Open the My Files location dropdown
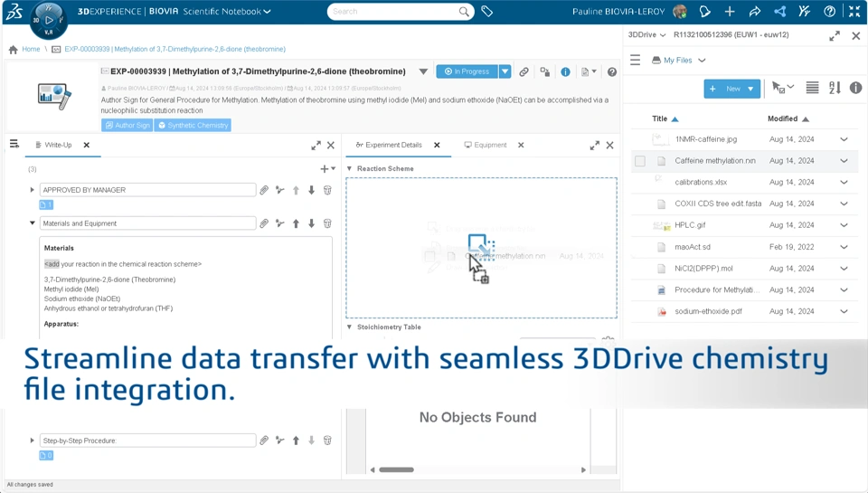The height and width of the screenshot is (493, 868). pos(702,60)
